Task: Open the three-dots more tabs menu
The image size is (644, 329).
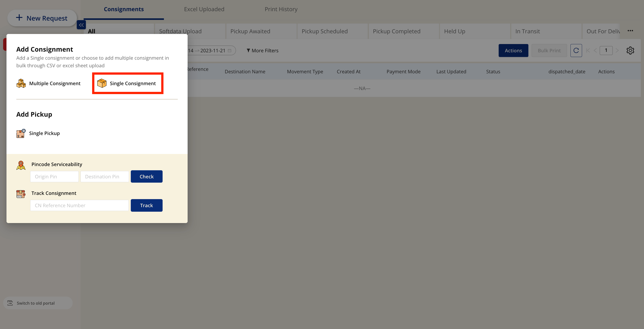Action: tap(630, 31)
